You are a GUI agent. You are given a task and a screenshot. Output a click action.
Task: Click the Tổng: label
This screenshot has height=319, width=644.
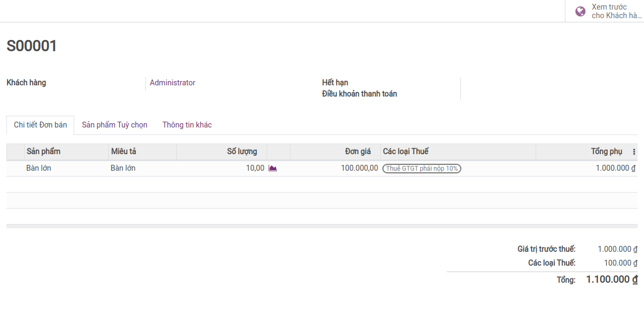[566, 280]
